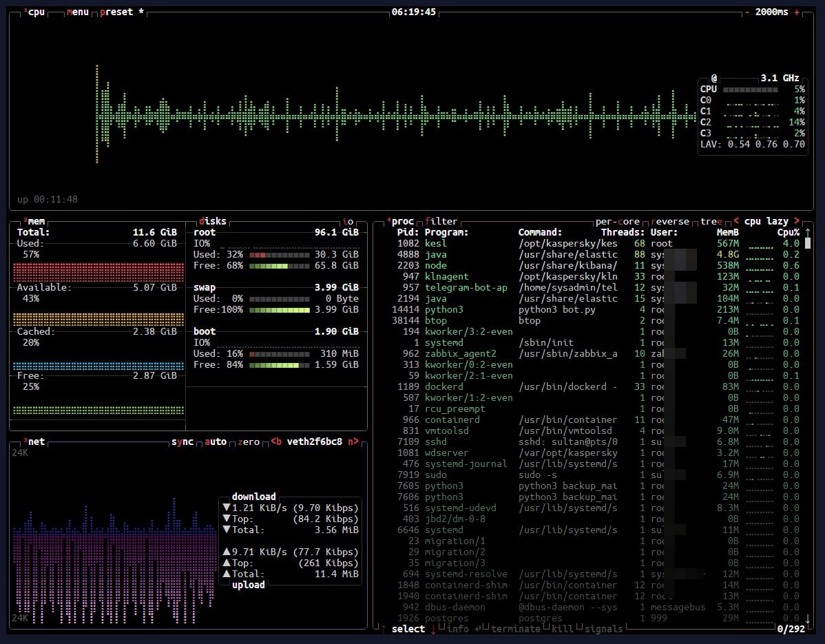Screen dimensions: 825x644
Task: Toggle io mode in the disks panel
Action: coord(348,221)
